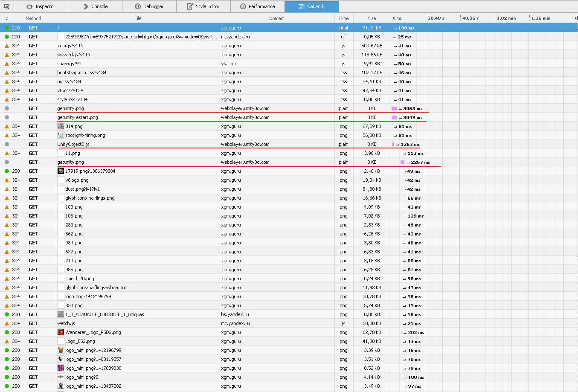Click the grey thumbnail of 1_0_A0A0A0FF_808080FF_1_uniques
This screenshot has width=578, height=392.
(61, 314)
